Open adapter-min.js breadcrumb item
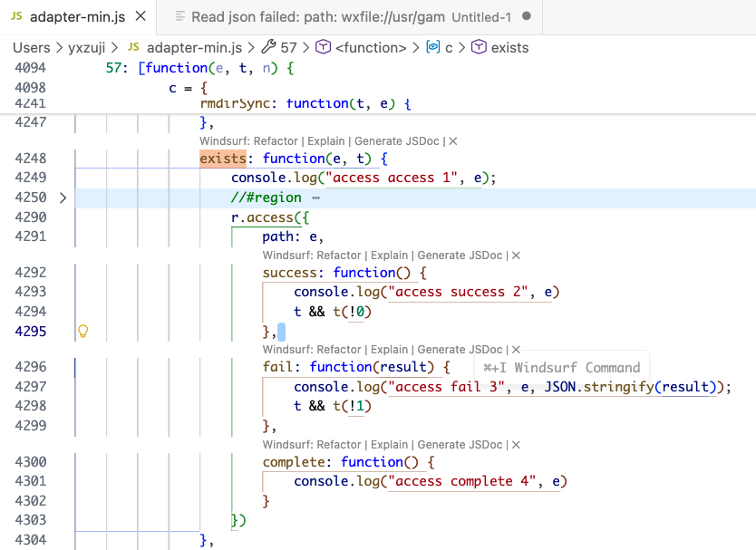Screen dimensions: 756x550 pyautogui.click(x=194, y=48)
